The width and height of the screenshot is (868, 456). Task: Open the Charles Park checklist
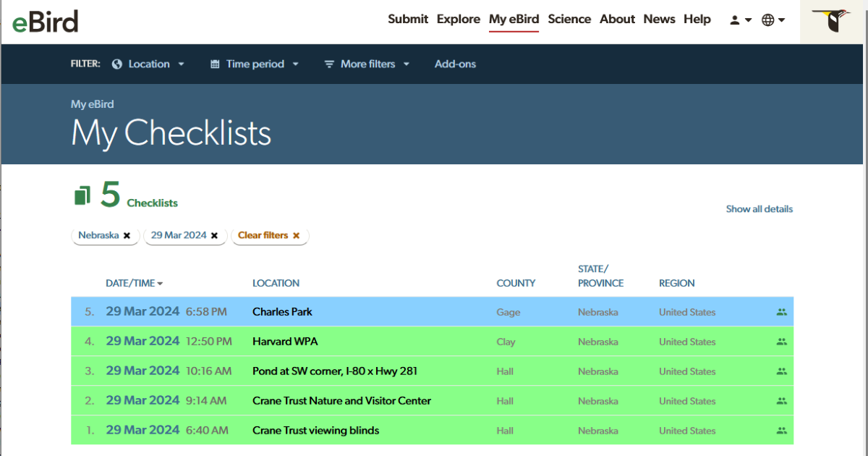[x=282, y=311]
